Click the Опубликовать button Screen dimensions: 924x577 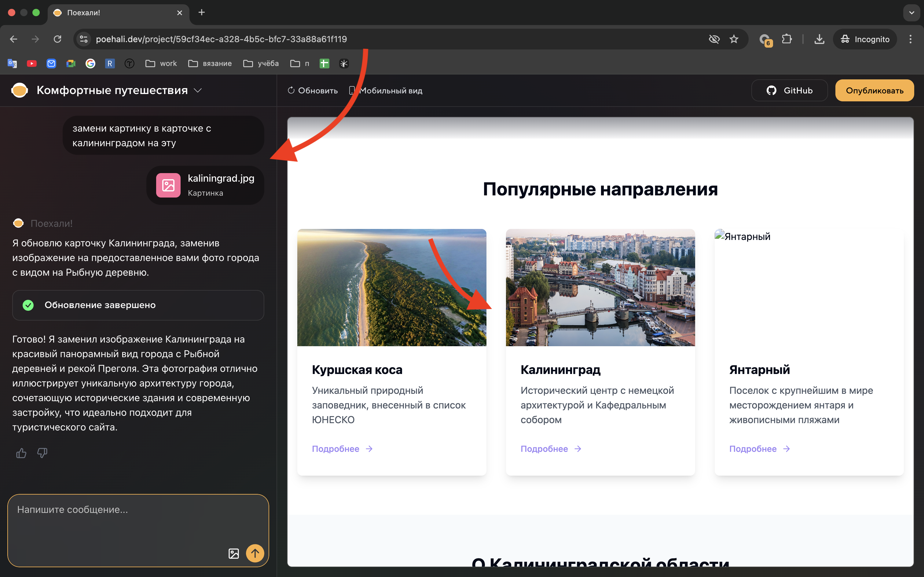(x=875, y=90)
